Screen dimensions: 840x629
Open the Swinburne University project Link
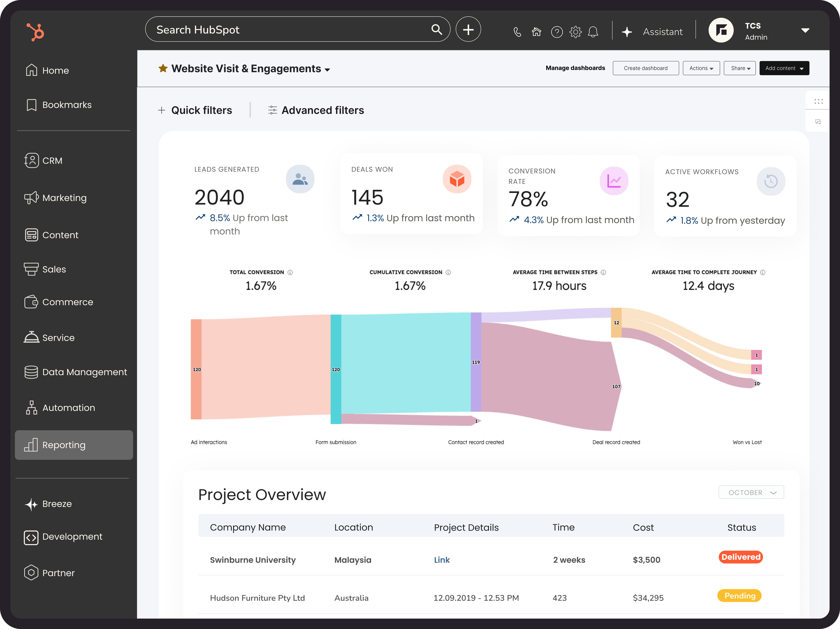pyautogui.click(x=442, y=560)
